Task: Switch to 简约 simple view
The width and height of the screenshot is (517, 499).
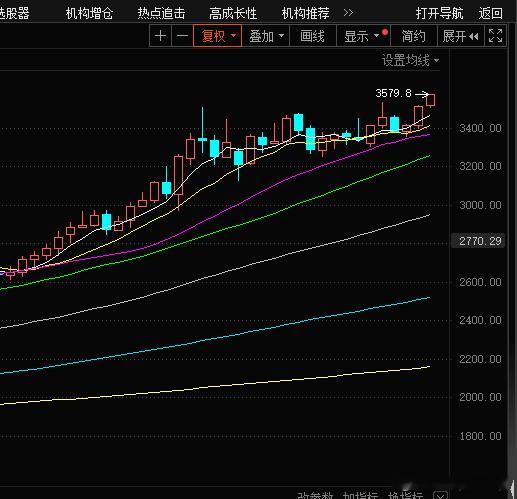Action: tap(413, 36)
